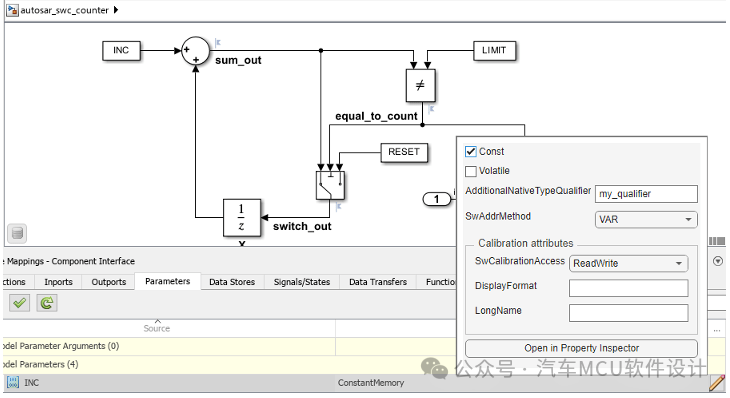This screenshot has height=398, width=730.
Task: Select the not-equal relational operator block
Action: (420, 85)
